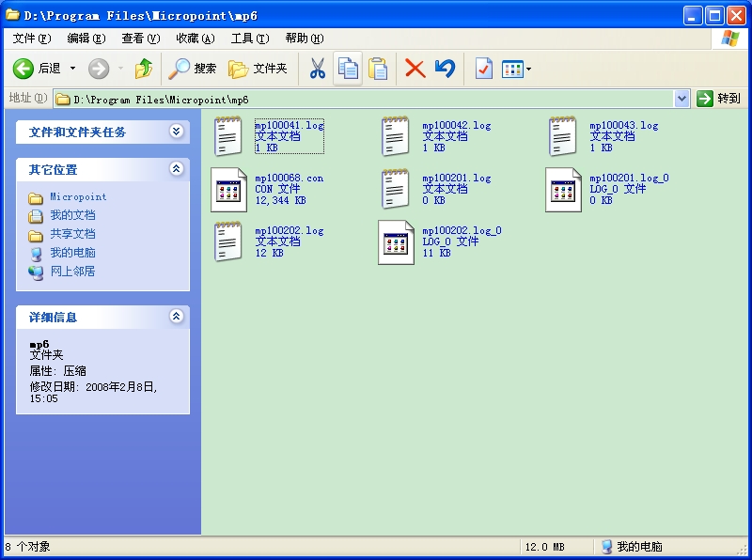Image resolution: width=752 pixels, height=560 pixels.
Task: Click the Paste clipboard icon
Action: [x=378, y=69]
